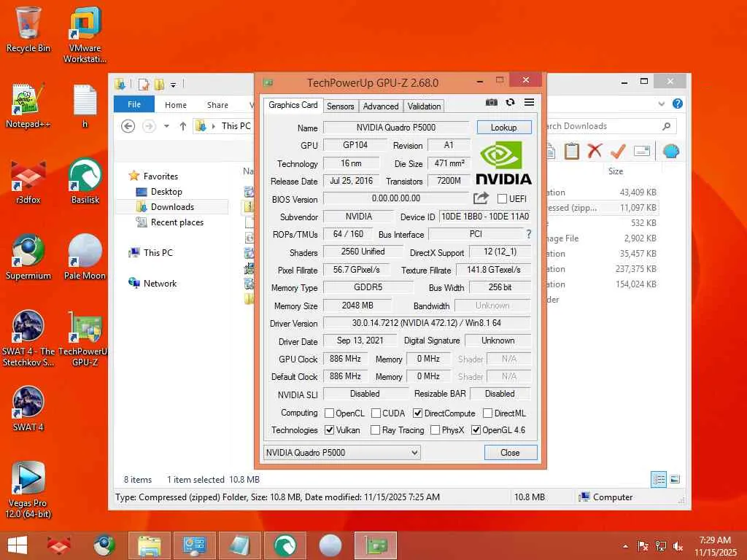Open the Recycle Bin desktop icon
This screenshot has width=747, height=560.
coord(28,29)
